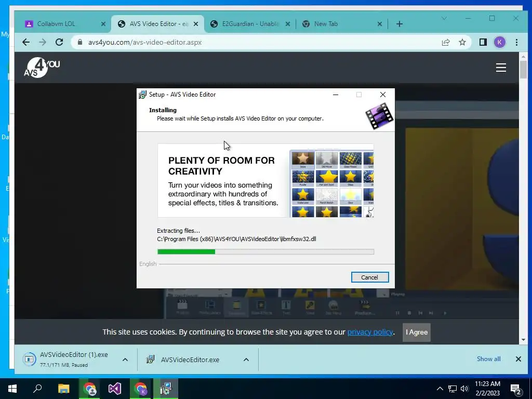Click the Cancel button in Setup dialog
This screenshot has width=532, height=399.
point(369,277)
